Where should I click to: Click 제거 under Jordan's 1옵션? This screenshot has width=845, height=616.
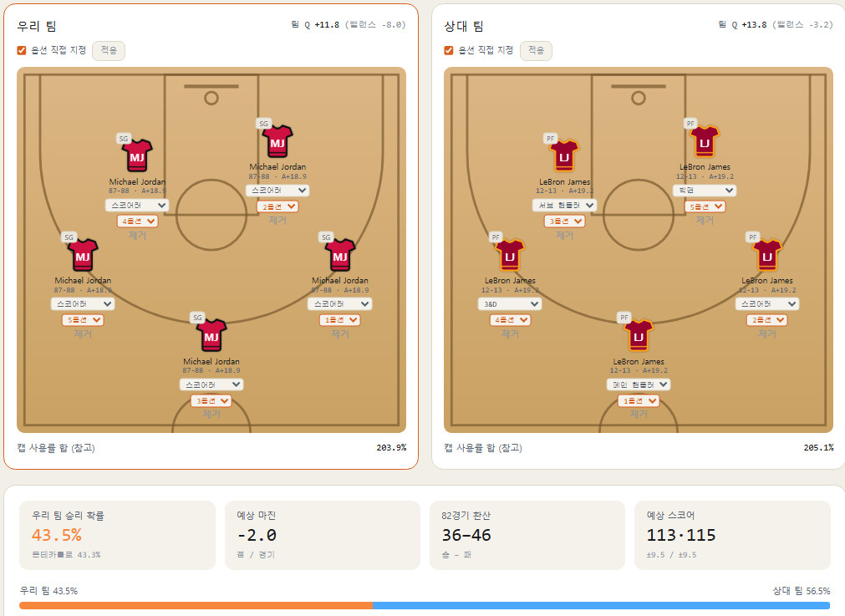coord(340,334)
